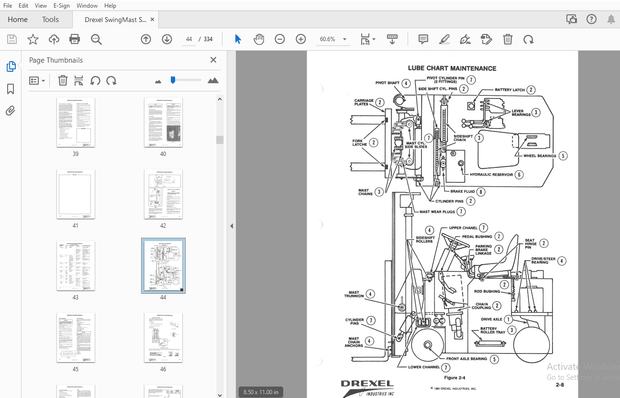This screenshot has width=620, height=398.
Task: Open the Edit menu
Action: tap(23, 6)
